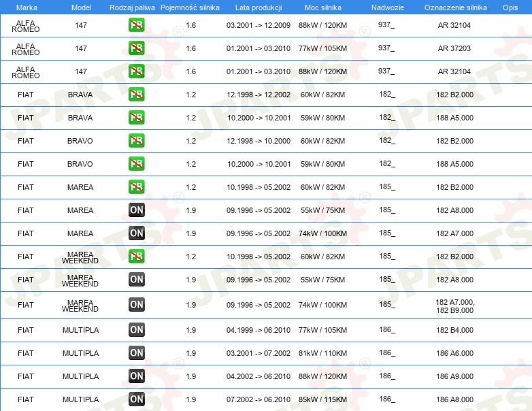Select production years 04.1999 -> 06.2010
The image size is (532, 411).
coord(259,330)
